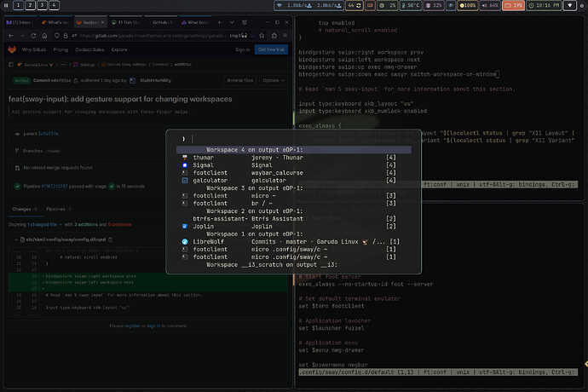Click the 'Browse files' button
This screenshot has height=392, width=588.
240,80
